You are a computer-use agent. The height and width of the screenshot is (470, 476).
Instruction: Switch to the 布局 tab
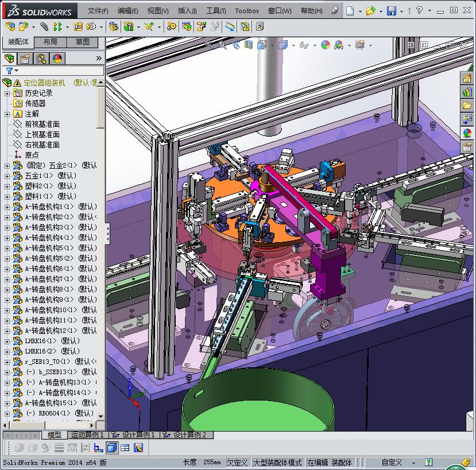51,42
